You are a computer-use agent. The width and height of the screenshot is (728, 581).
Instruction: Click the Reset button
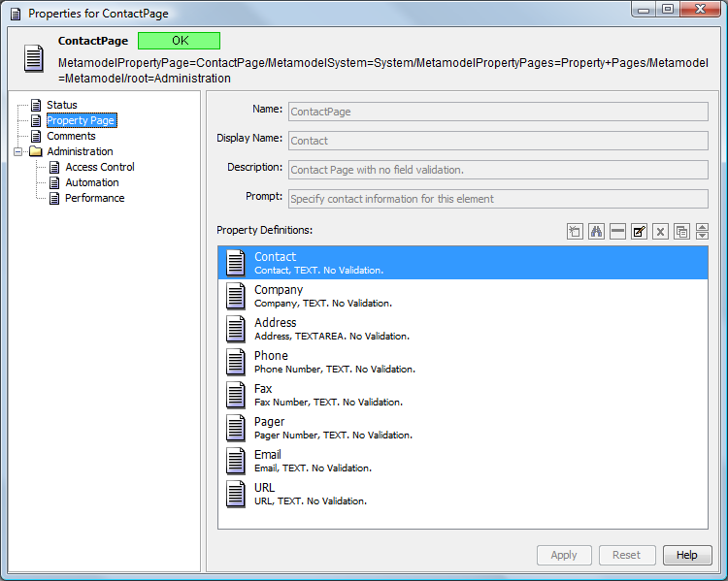(x=627, y=555)
